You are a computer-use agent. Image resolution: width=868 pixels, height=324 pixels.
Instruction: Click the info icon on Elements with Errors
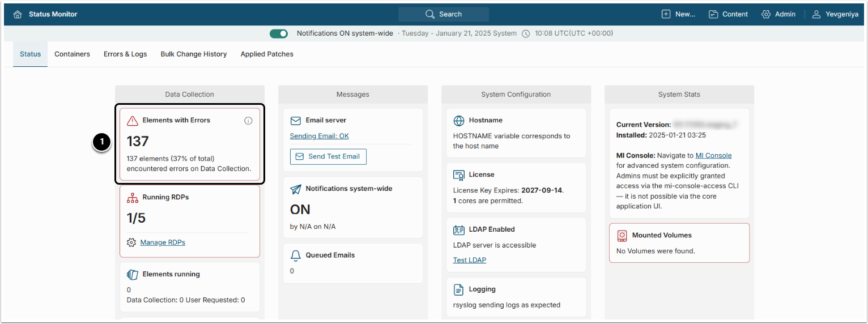point(248,121)
